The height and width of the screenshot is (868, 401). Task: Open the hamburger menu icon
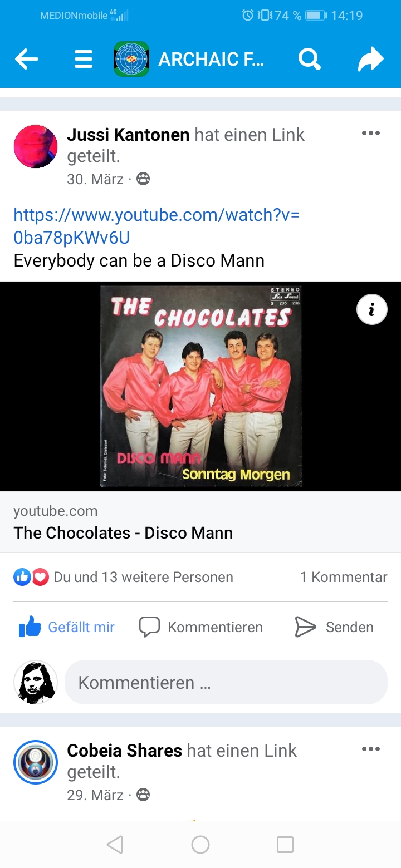click(x=84, y=59)
